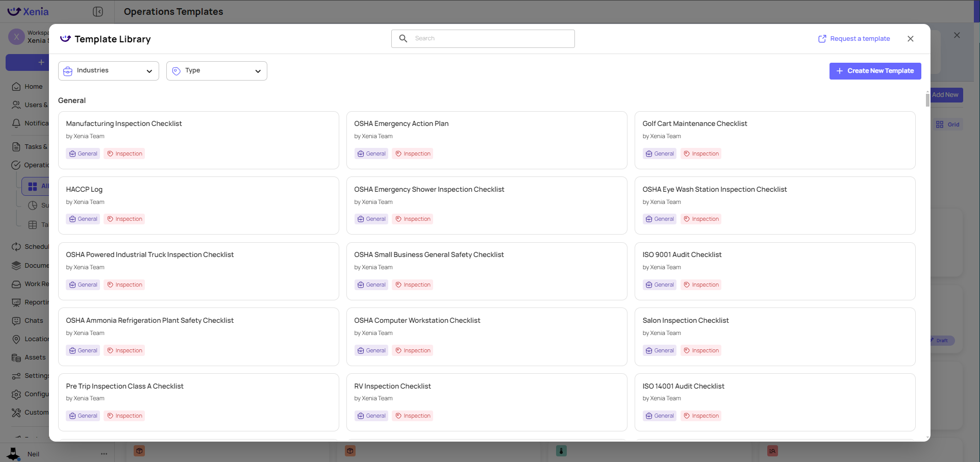Image resolution: width=980 pixels, height=462 pixels.
Task: Click General tag on Manufacturing Inspection Checklist
Action: 83,153
